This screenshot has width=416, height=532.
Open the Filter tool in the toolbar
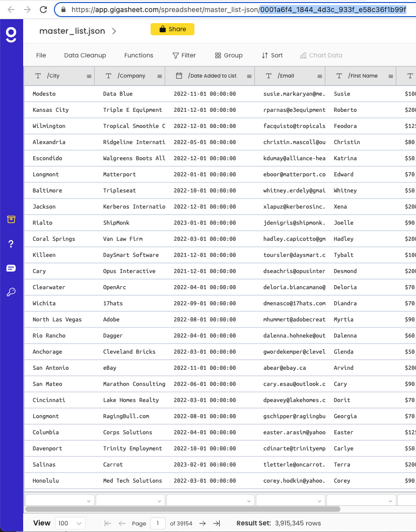[x=184, y=55]
